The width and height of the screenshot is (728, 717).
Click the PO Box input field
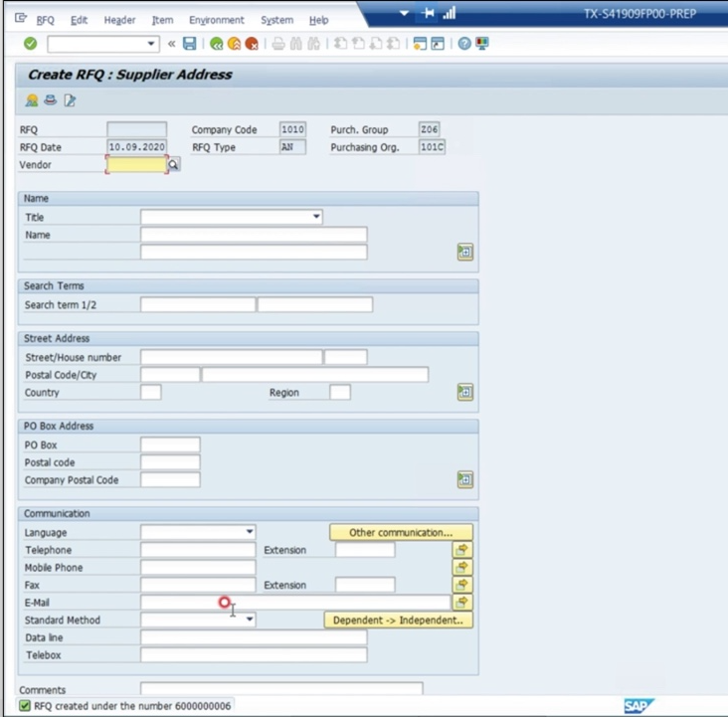(170, 445)
